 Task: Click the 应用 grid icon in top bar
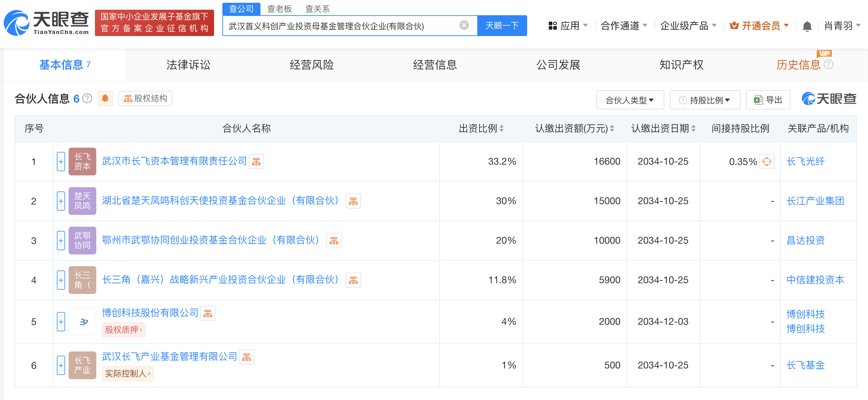[x=553, y=25]
